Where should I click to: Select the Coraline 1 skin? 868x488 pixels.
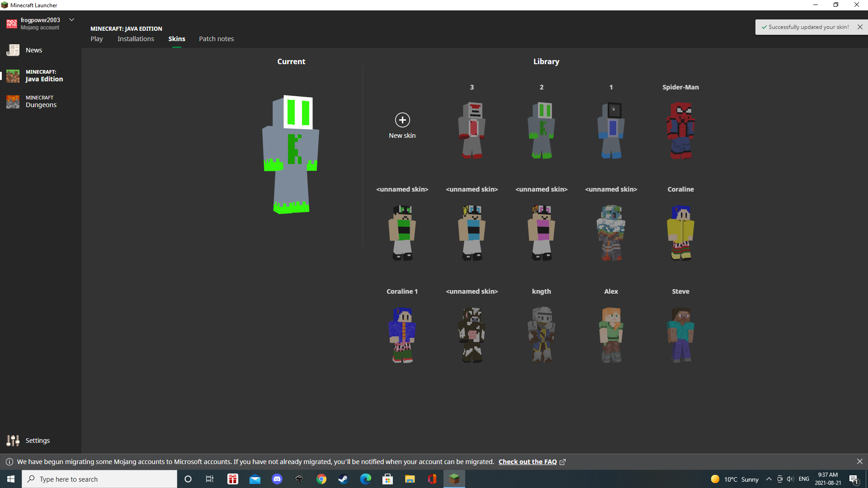[x=402, y=335]
